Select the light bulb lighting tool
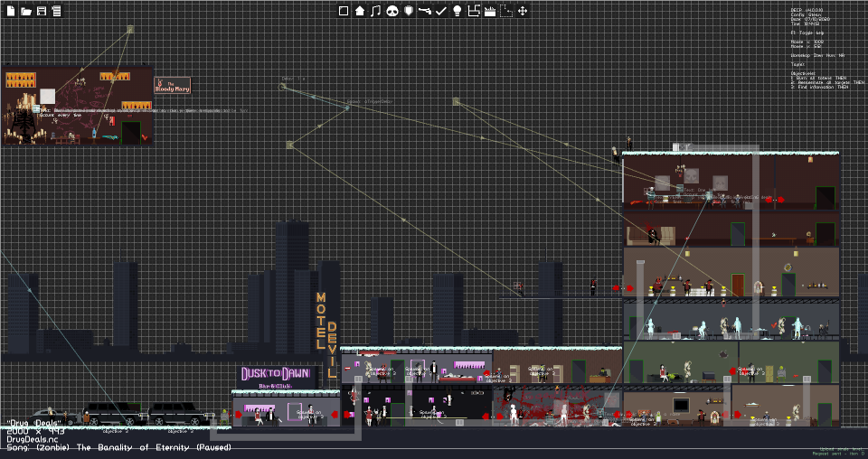868x459 pixels. pyautogui.click(x=458, y=11)
